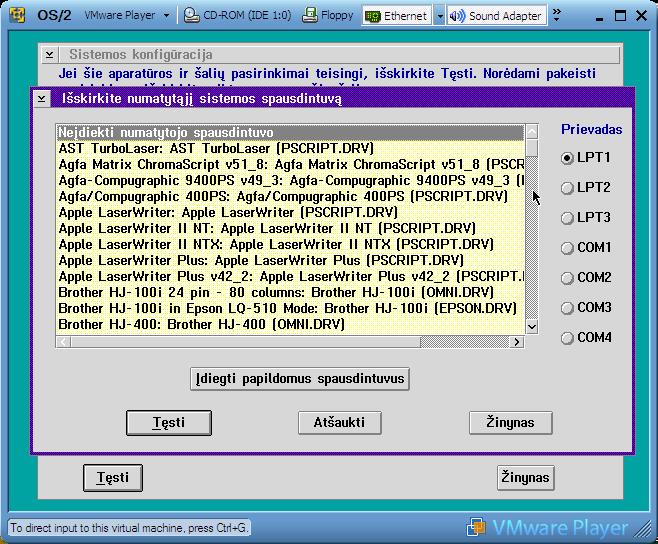Open the Sistemos konfigūracija system menu icon
This screenshot has width=658, height=544.
click(50, 54)
